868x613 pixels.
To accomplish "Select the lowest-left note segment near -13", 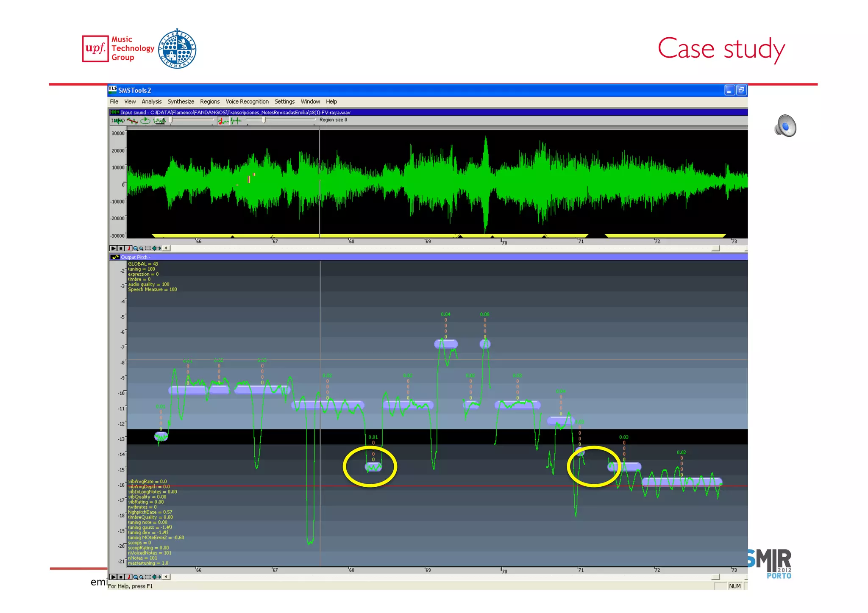I will tap(161, 436).
